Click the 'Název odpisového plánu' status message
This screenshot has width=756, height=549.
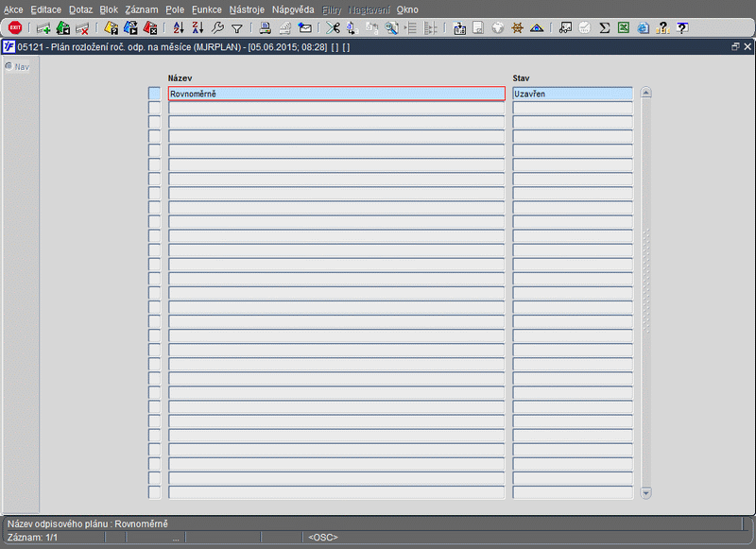pos(87,523)
